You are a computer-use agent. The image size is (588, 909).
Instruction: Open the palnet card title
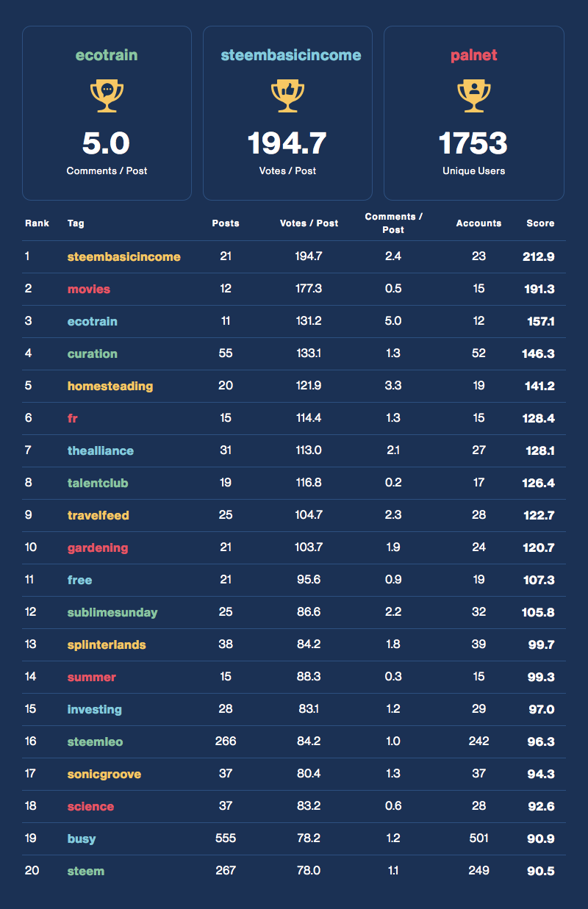474,56
